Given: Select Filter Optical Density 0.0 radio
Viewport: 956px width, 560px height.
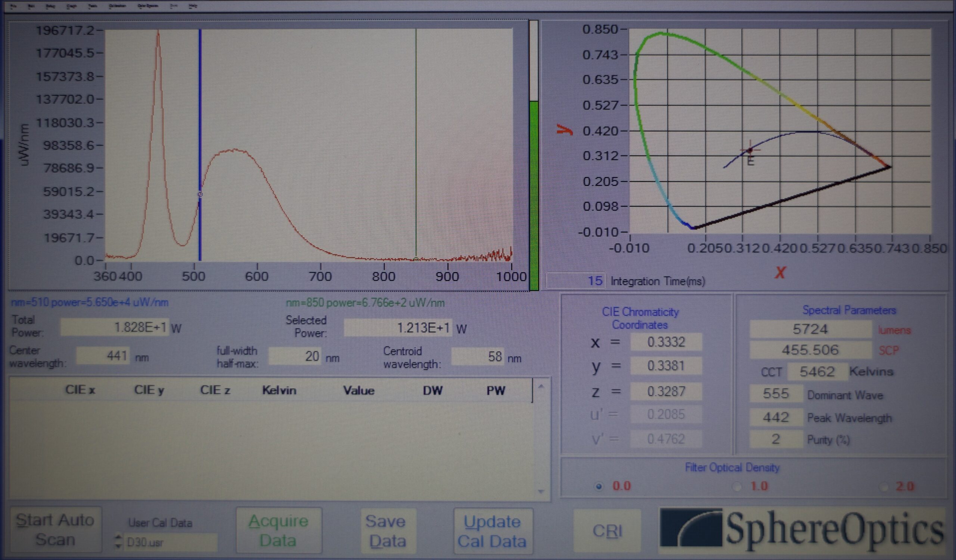Looking at the screenshot, I should coord(599,486).
